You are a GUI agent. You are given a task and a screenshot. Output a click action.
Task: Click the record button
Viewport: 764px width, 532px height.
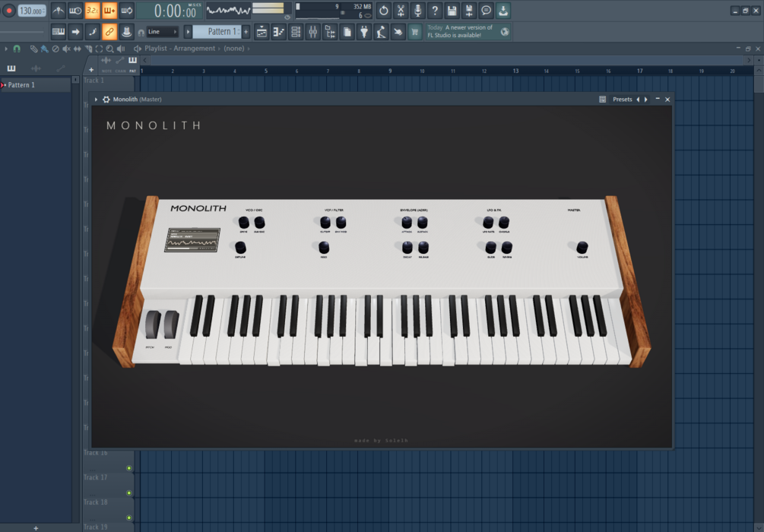pyautogui.click(x=9, y=10)
